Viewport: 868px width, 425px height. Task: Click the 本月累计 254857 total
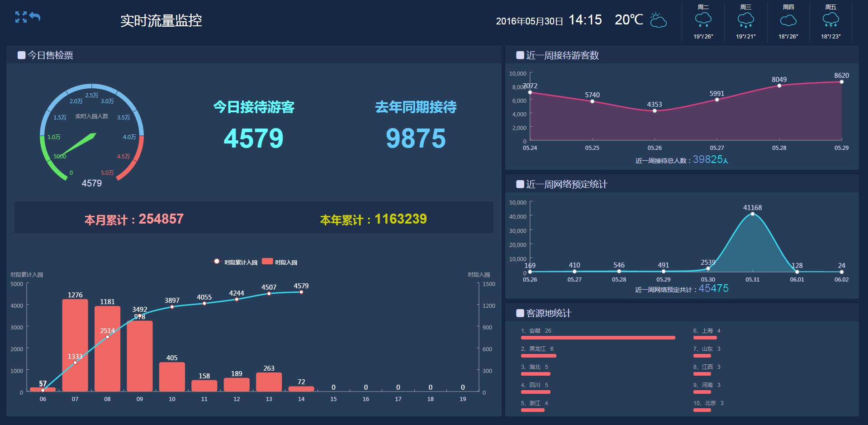(134, 219)
